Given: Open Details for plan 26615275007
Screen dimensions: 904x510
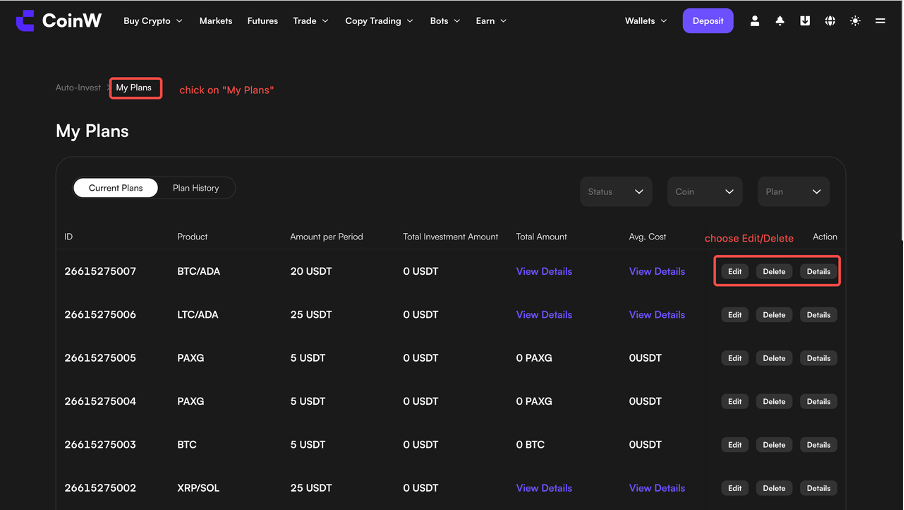Looking at the screenshot, I should 818,271.
